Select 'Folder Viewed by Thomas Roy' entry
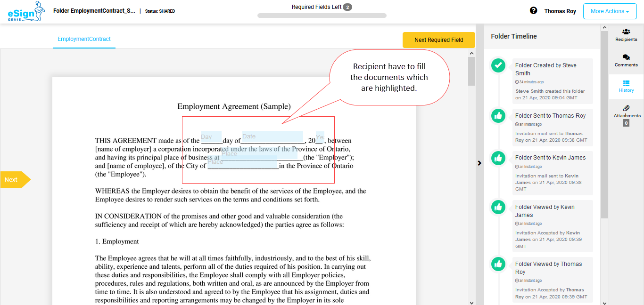 click(553, 280)
